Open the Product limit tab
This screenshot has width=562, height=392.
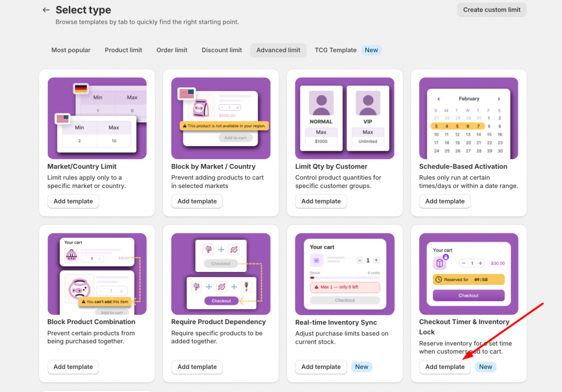[x=123, y=50]
